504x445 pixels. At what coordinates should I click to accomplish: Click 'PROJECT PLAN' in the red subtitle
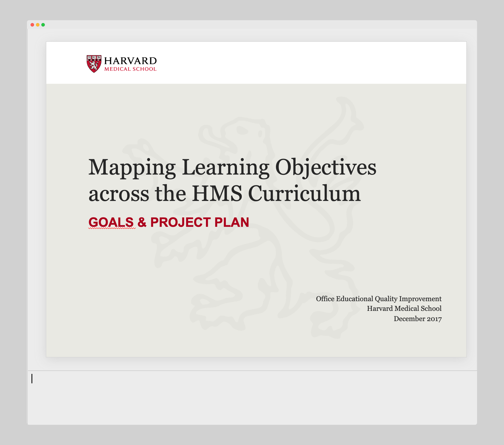(x=199, y=222)
